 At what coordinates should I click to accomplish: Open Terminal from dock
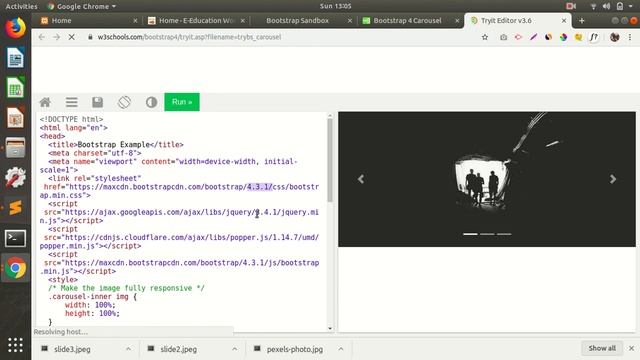(x=16, y=238)
